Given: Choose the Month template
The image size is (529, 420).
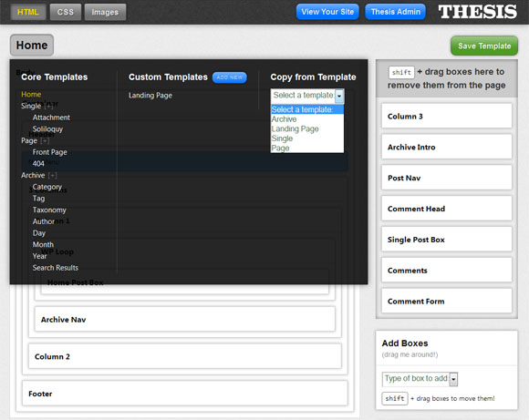Looking at the screenshot, I should point(43,244).
